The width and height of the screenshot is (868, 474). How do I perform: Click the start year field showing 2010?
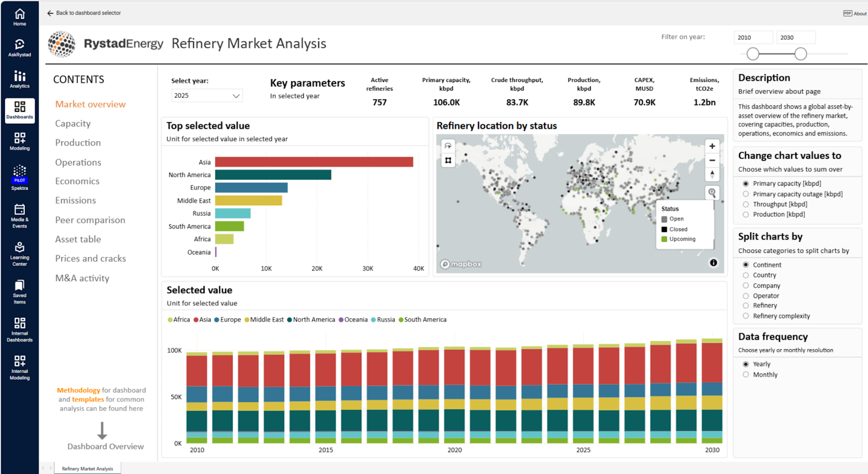pos(754,37)
